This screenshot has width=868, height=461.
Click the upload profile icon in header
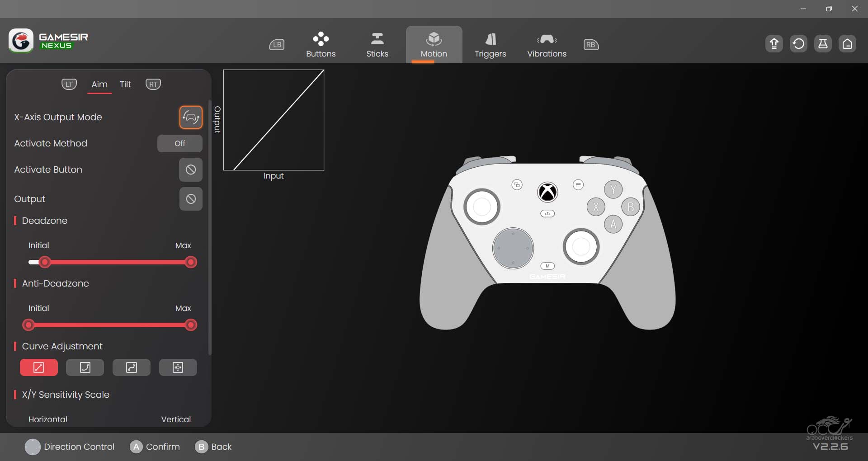(774, 44)
